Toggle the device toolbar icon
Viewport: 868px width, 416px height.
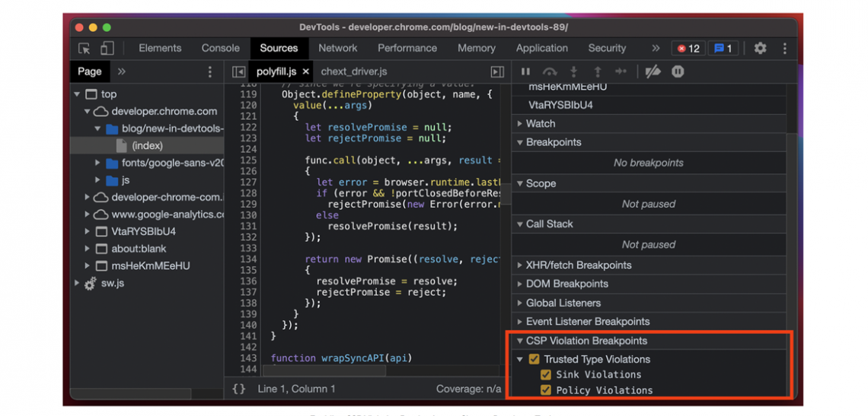(x=107, y=48)
